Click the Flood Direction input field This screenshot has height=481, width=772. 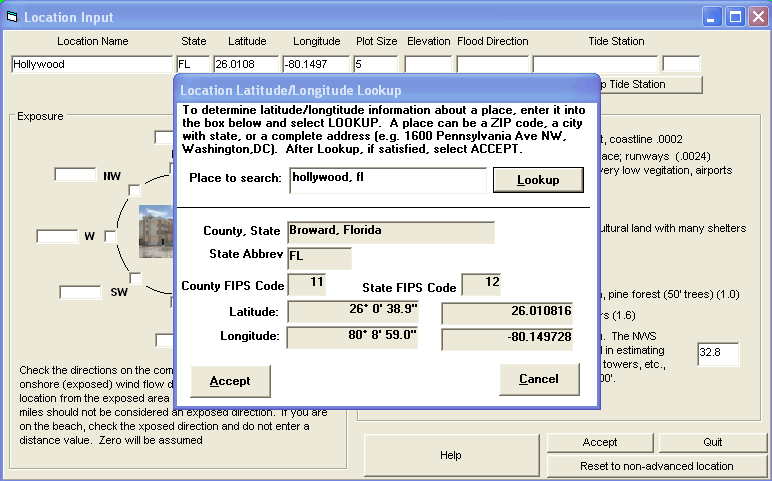(492, 64)
